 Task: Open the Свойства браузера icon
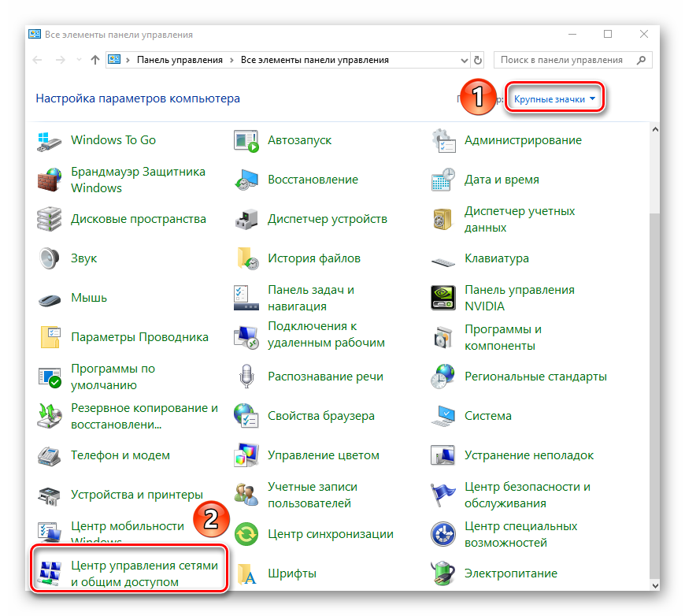(246, 416)
